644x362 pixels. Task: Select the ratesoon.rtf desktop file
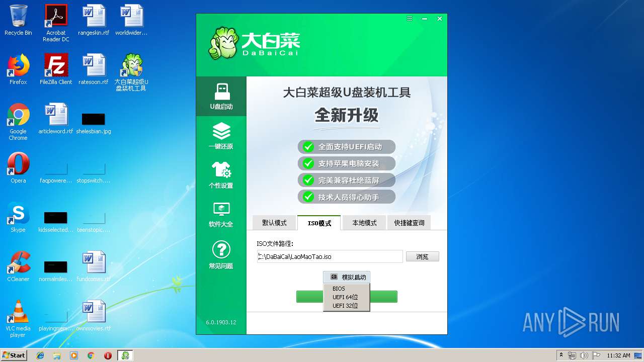(x=94, y=69)
